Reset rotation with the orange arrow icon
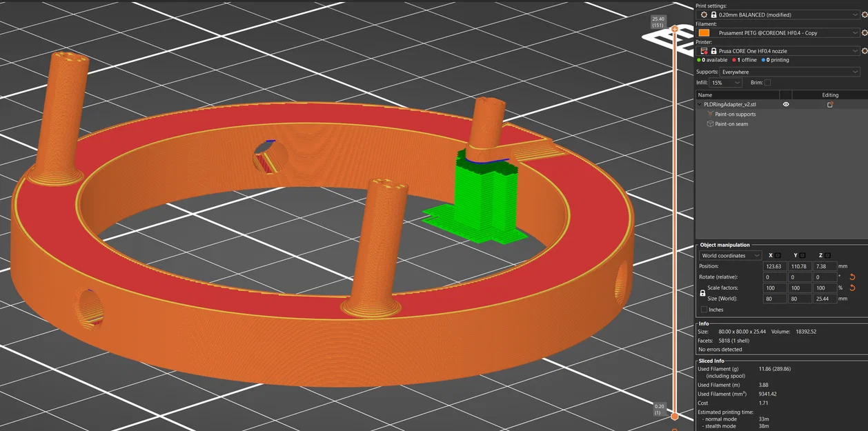 [852, 277]
